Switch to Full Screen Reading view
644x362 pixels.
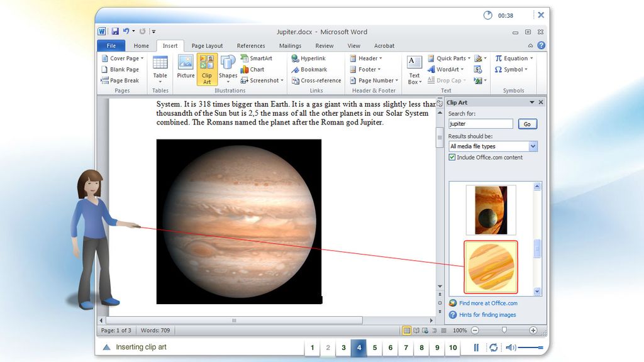(416, 331)
